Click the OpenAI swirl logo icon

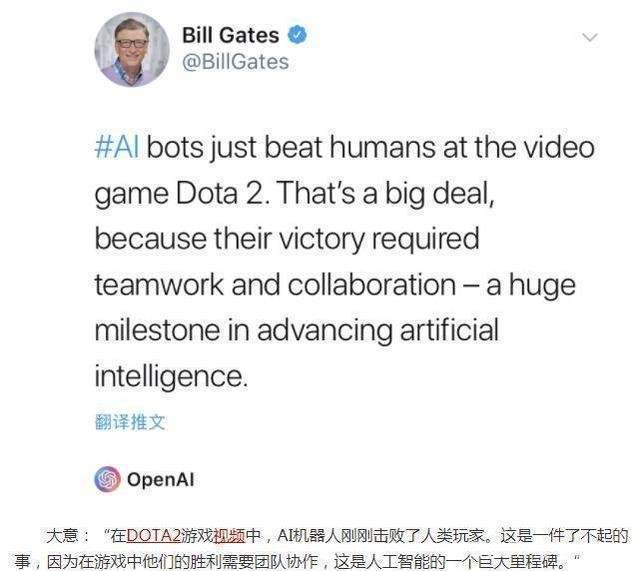point(107,479)
